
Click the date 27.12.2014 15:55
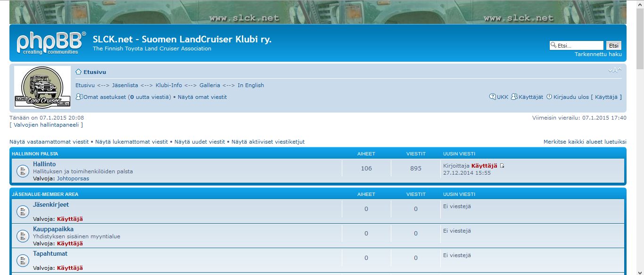click(x=467, y=173)
